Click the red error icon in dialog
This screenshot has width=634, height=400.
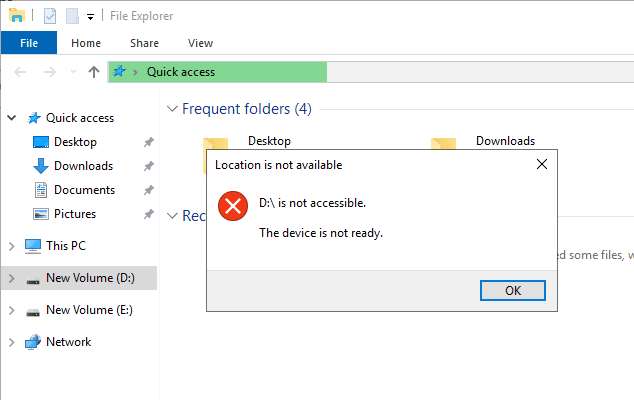(x=233, y=208)
